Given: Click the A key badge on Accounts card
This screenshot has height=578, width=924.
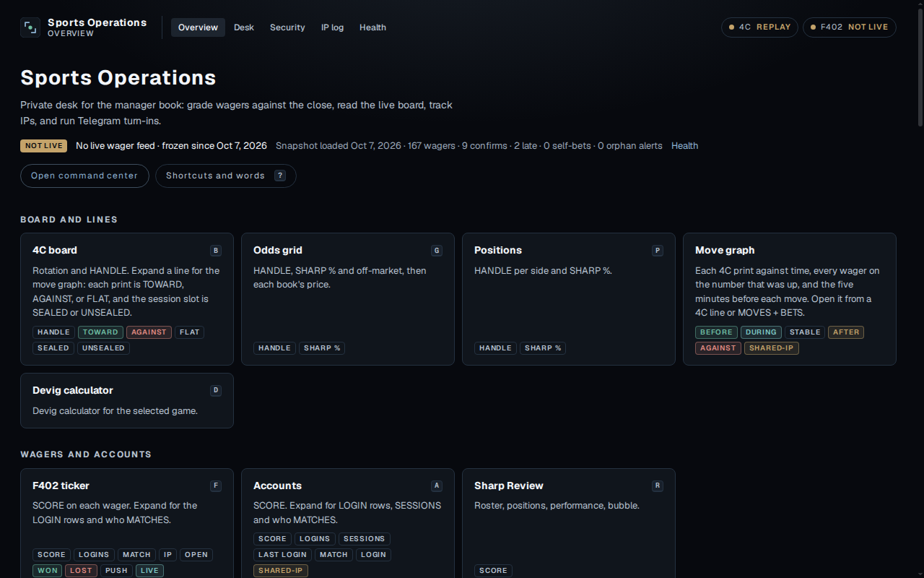Looking at the screenshot, I should coord(436,486).
